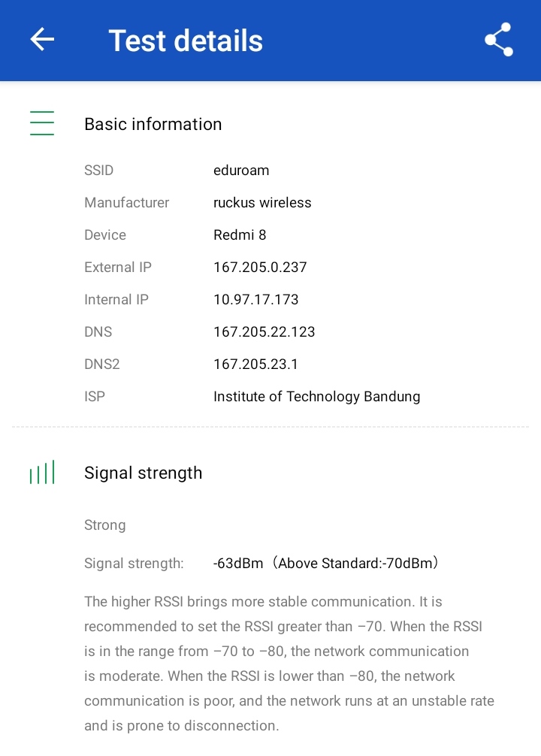This screenshot has width=541, height=756.
Task: Tap the -63dBm signal strength value
Action: pyautogui.click(x=238, y=563)
